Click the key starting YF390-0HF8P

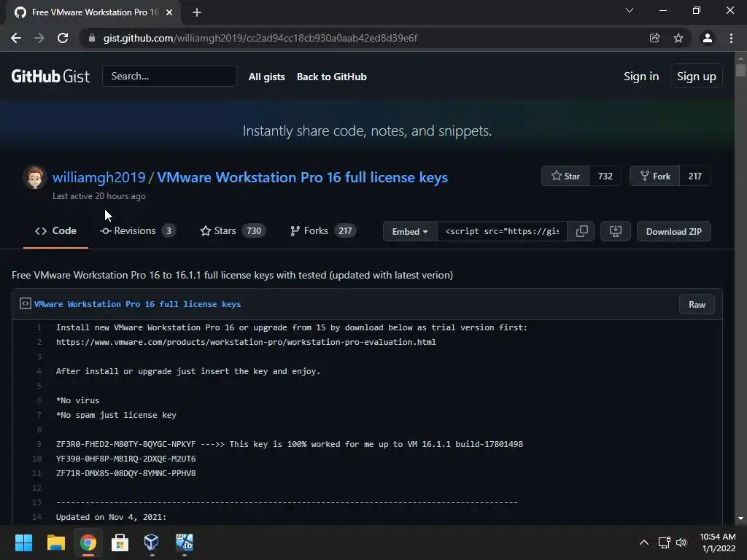click(x=125, y=459)
